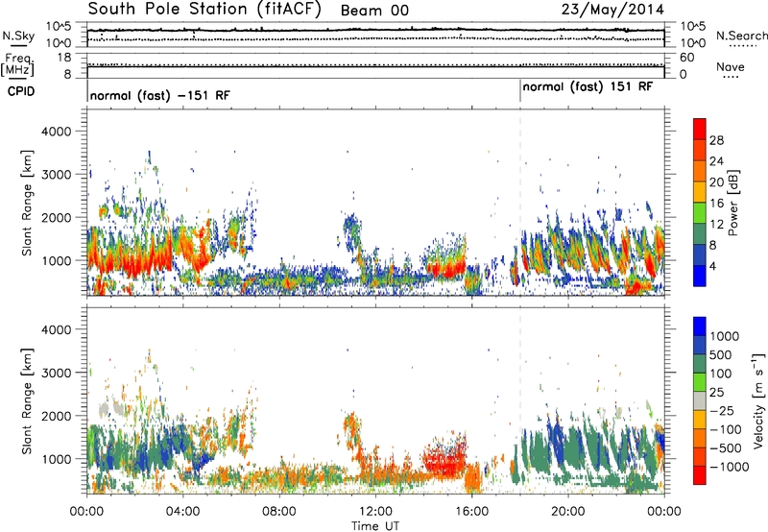Pick the orange 20–24 dB power segment

pos(700,172)
